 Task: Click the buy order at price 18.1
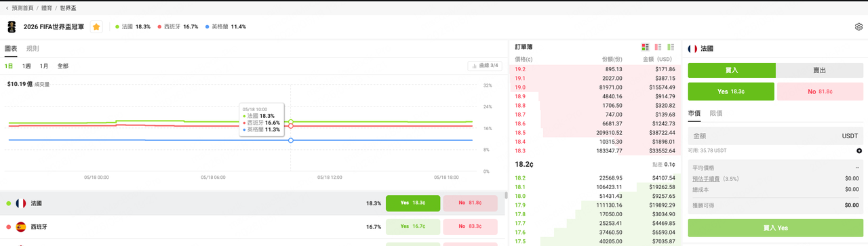(595, 187)
